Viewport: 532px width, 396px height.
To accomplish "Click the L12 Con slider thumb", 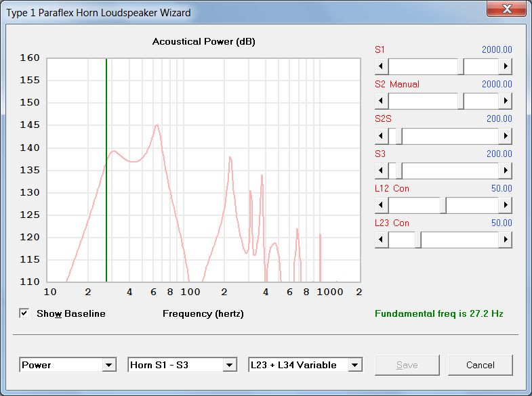I will click(443, 205).
